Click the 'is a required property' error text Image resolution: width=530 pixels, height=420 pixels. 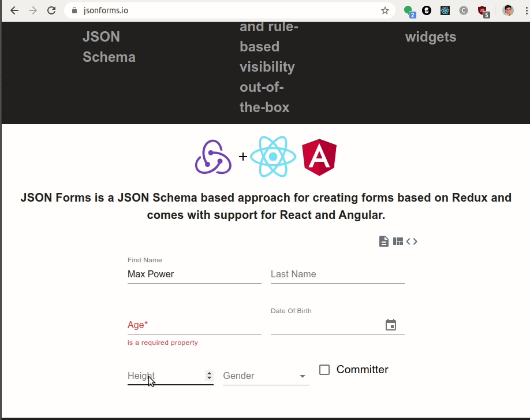[163, 343]
